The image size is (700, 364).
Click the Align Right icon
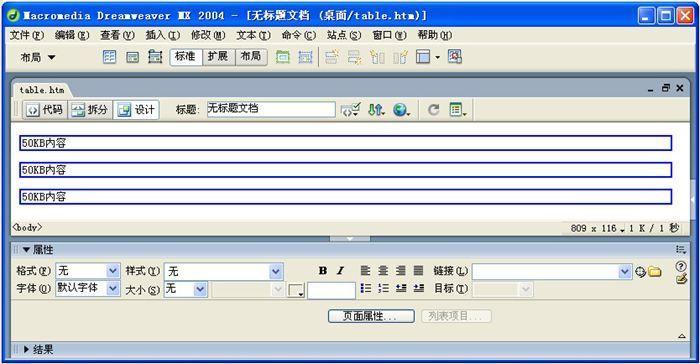(401, 270)
